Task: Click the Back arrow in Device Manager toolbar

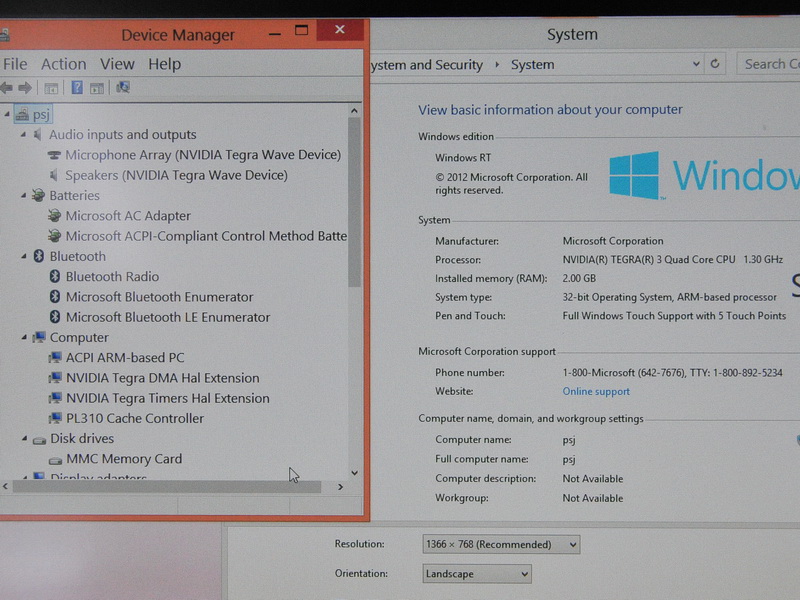Action: tap(7, 88)
